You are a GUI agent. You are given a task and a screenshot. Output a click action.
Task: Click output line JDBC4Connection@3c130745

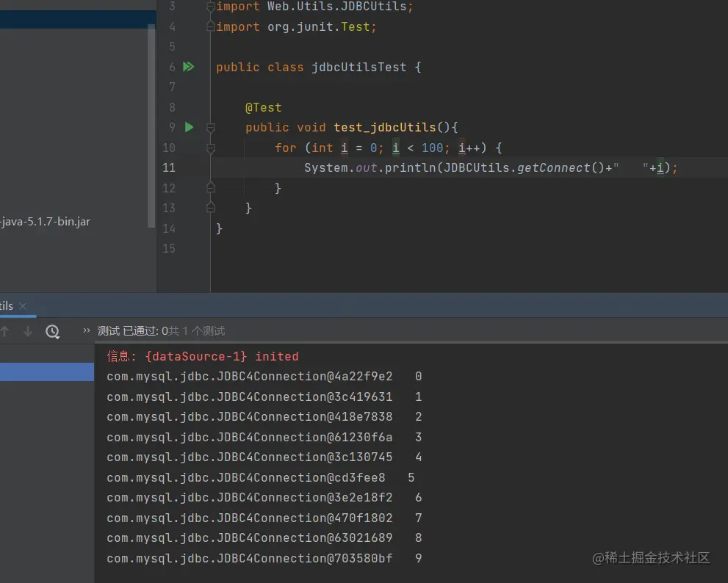pyautogui.click(x=264, y=457)
